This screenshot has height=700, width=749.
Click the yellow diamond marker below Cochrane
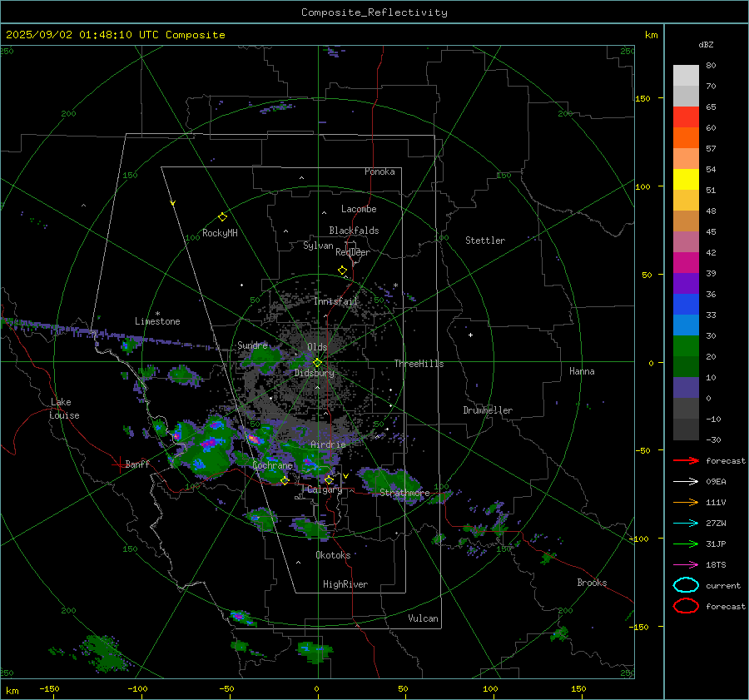(285, 480)
